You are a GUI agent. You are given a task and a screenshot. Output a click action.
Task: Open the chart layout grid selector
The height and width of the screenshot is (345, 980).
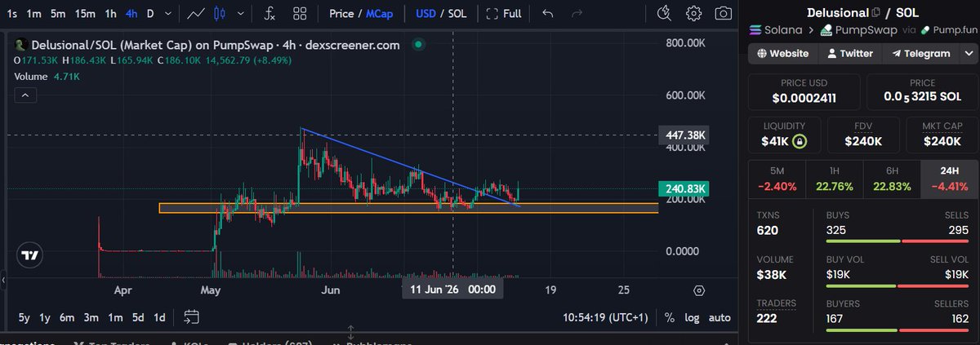tap(301, 14)
